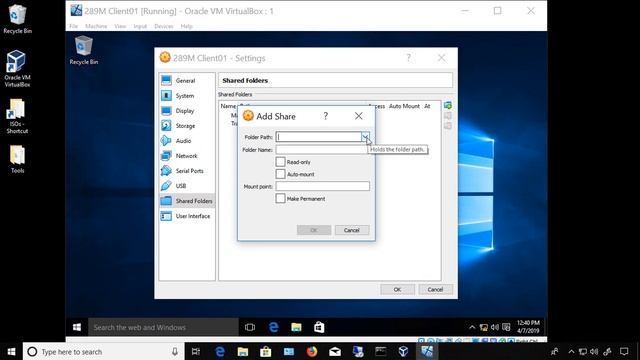
Task: Open the Store on the guest taskbar
Action: [x=319, y=327]
